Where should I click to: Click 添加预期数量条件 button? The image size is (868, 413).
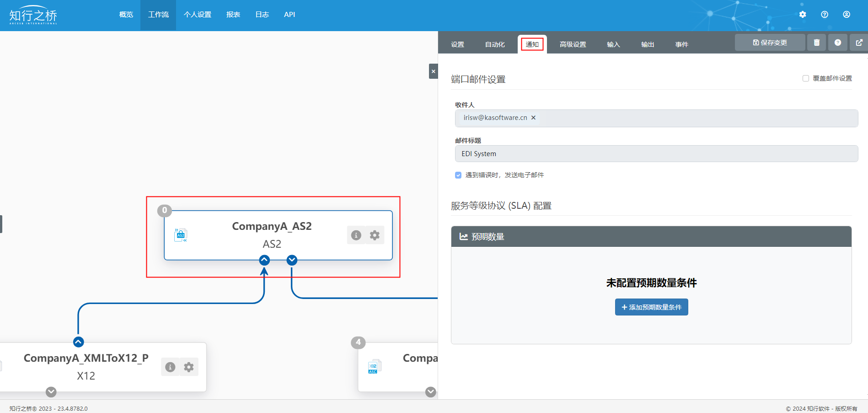651,307
